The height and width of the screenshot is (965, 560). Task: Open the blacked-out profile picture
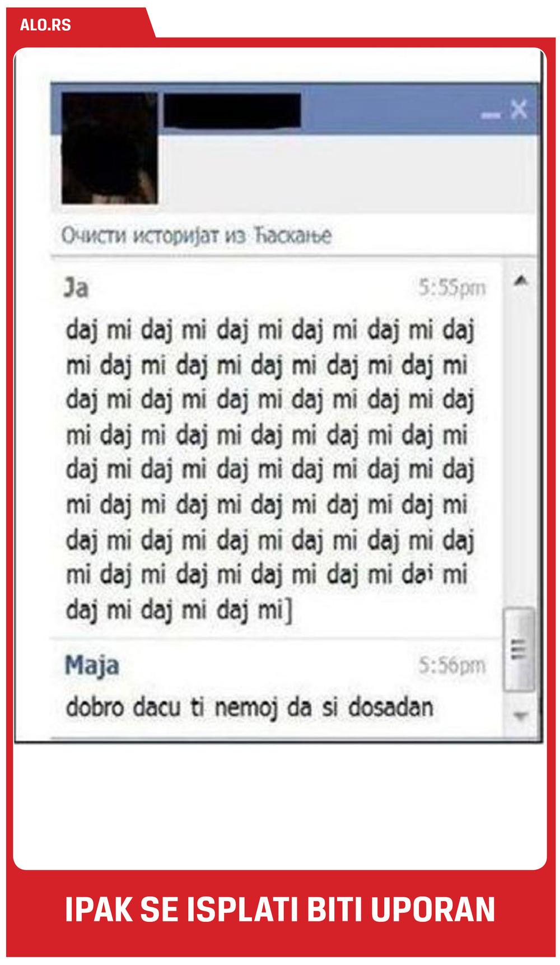pos(110,147)
